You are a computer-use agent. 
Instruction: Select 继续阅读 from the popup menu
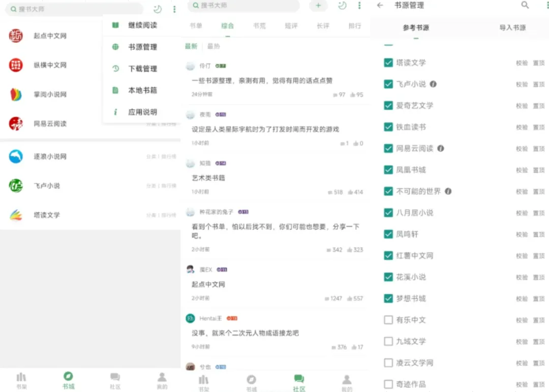coord(142,25)
